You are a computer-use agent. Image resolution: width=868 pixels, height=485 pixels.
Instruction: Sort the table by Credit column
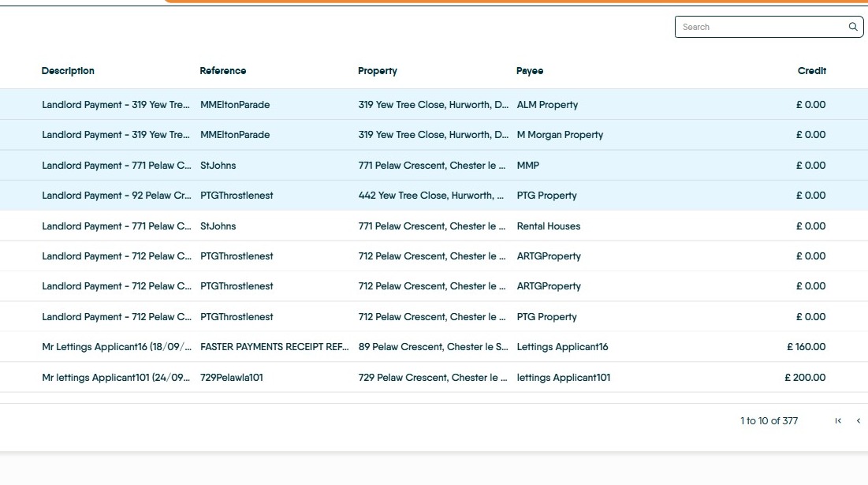(811, 71)
